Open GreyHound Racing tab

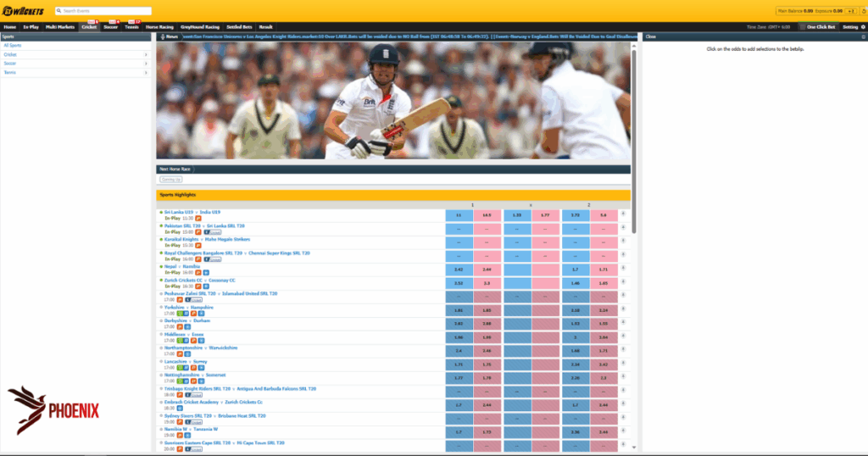(x=200, y=26)
